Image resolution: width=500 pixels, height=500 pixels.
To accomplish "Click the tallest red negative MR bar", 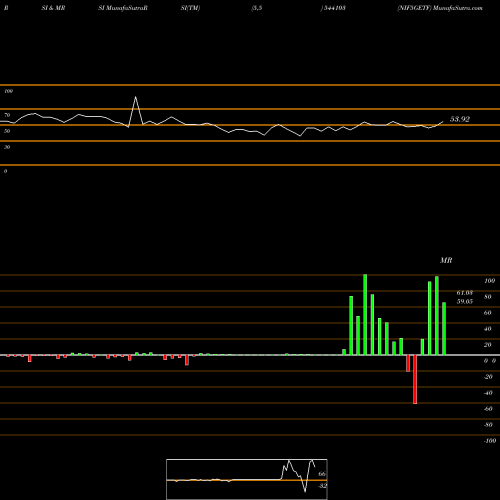I will click(x=415, y=379).
